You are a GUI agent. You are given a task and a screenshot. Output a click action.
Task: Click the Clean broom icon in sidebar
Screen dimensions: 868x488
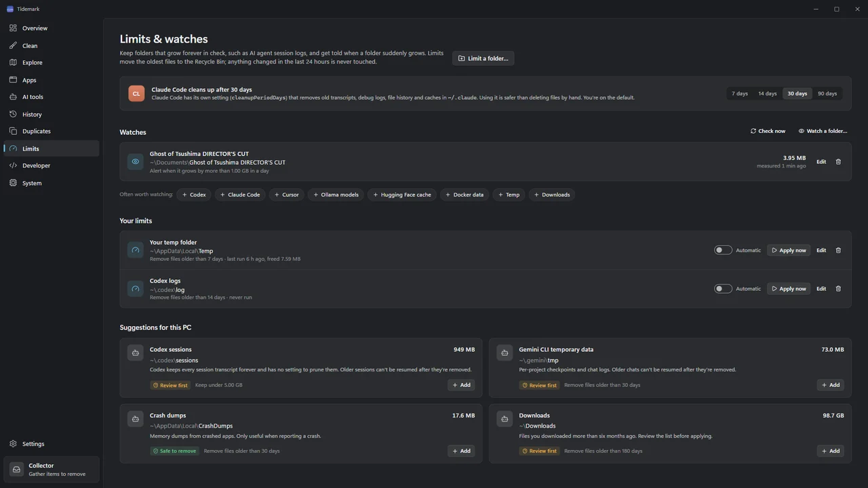[x=13, y=45]
